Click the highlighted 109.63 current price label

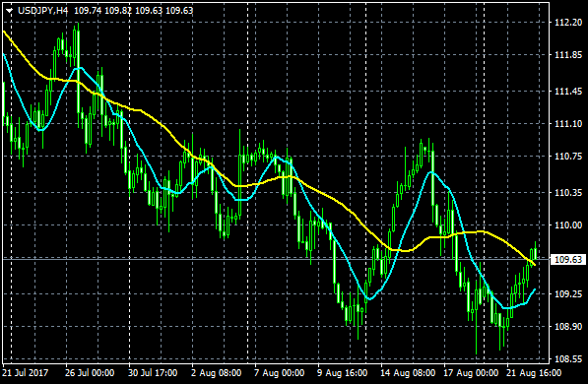coord(568,260)
